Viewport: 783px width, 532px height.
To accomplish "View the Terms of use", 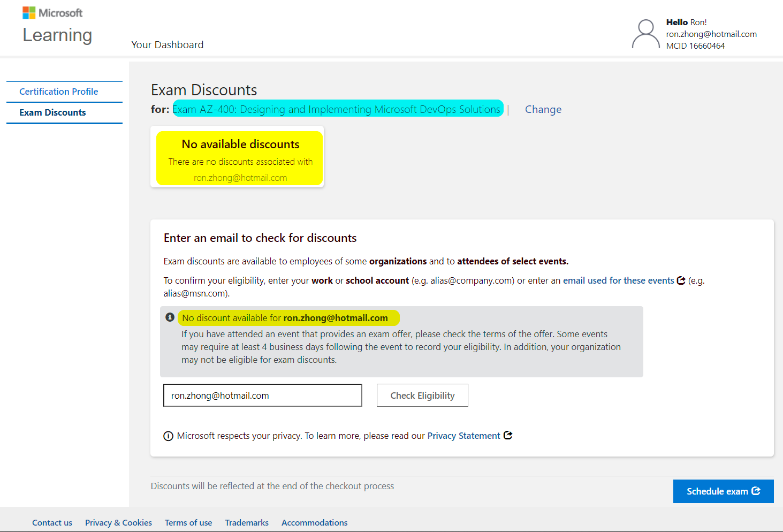I will pyautogui.click(x=188, y=522).
